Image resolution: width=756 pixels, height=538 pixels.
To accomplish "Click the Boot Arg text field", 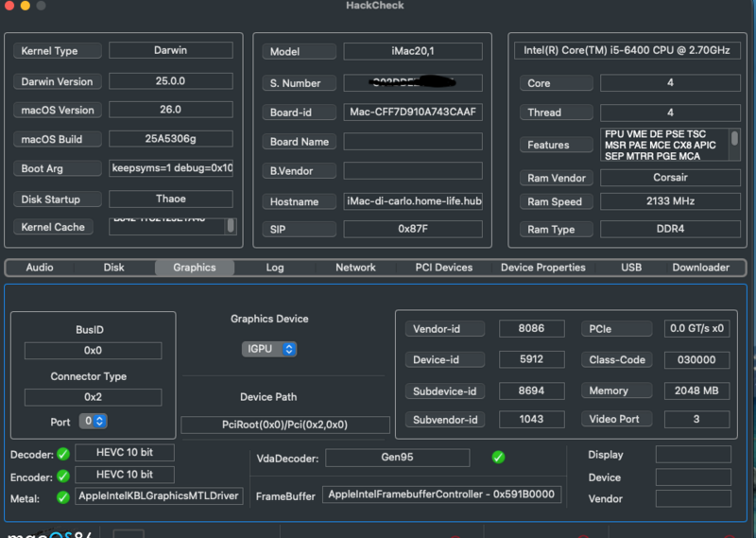I will (x=171, y=168).
